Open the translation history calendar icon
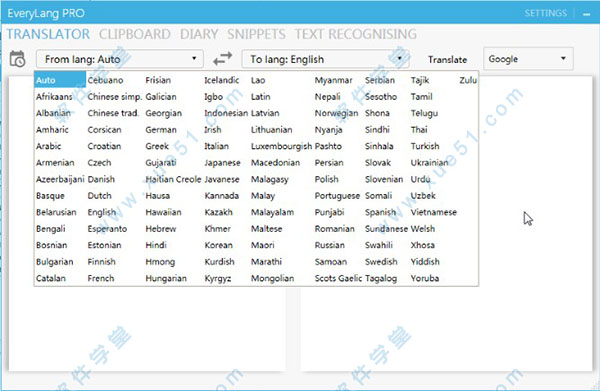 pos(17,59)
